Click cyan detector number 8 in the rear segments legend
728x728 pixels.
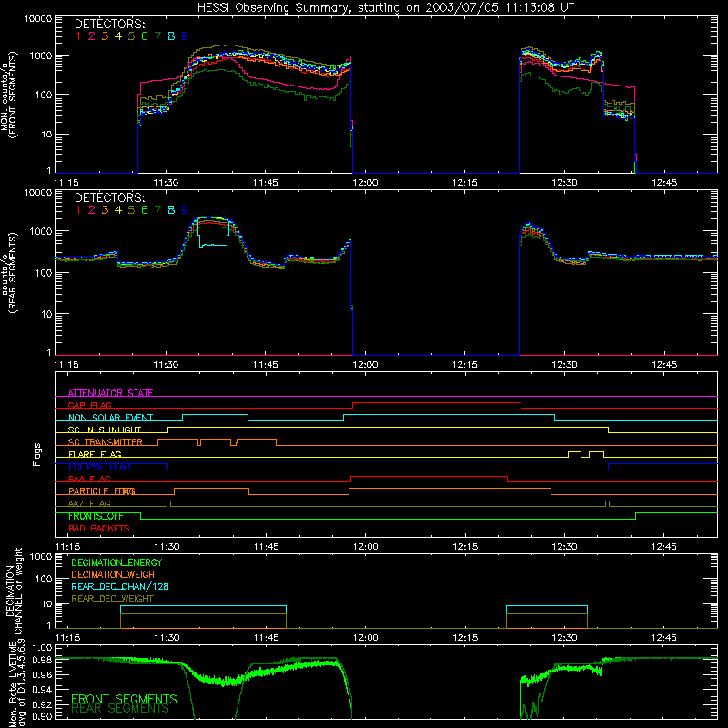coord(171,210)
